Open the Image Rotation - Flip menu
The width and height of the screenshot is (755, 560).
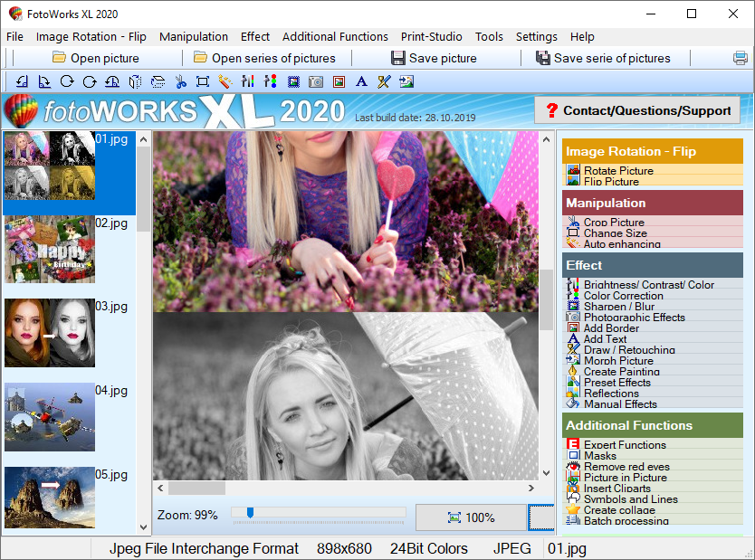click(91, 36)
